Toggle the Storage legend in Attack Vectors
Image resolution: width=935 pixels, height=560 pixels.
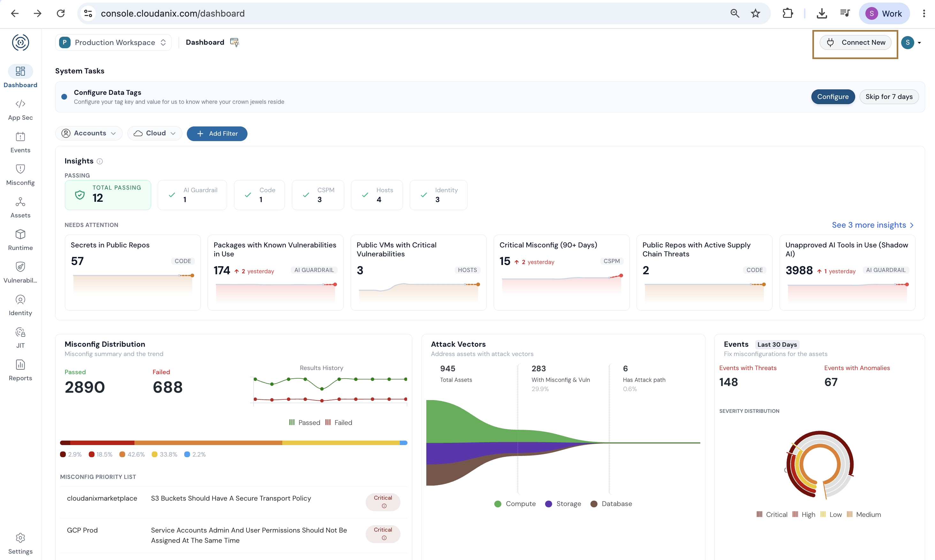point(563,504)
